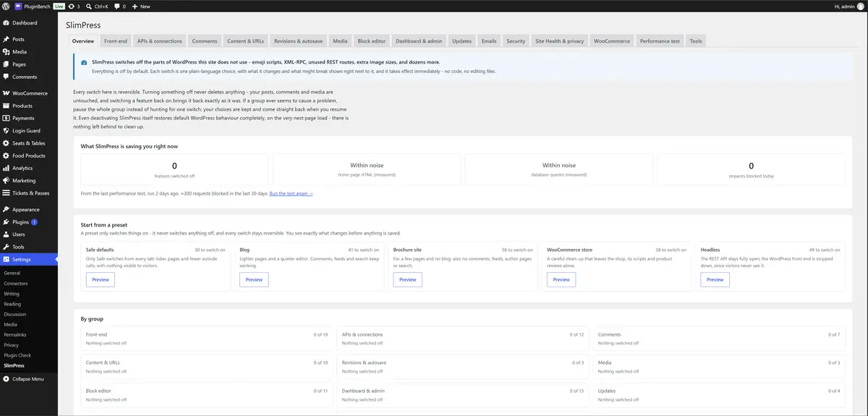Image resolution: width=868 pixels, height=416 pixels.
Task: Open the Products icon in the sidebar
Action: tap(6, 106)
